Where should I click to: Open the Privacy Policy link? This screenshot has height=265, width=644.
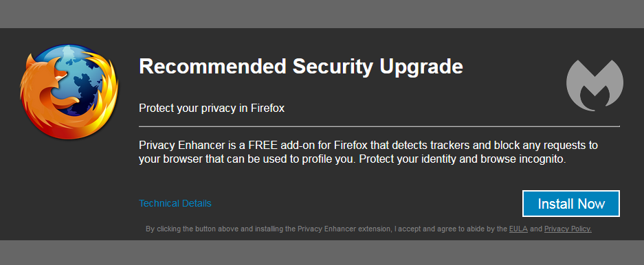tap(568, 229)
